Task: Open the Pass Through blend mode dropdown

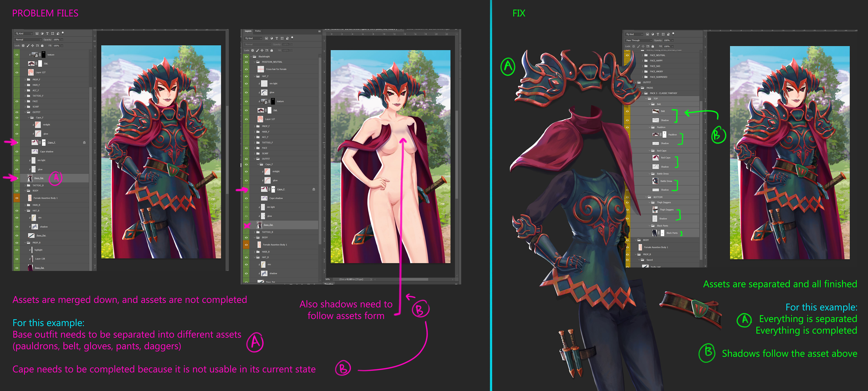Action: click(x=639, y=40)
